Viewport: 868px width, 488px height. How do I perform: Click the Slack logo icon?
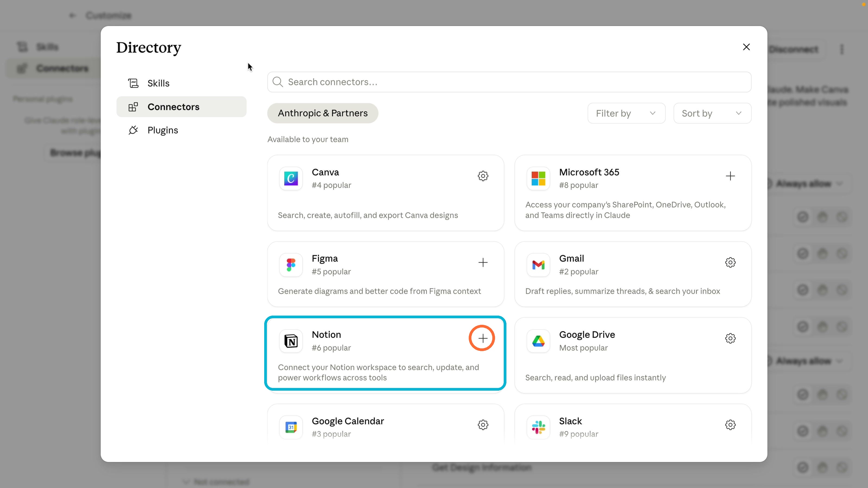point(538,427)
